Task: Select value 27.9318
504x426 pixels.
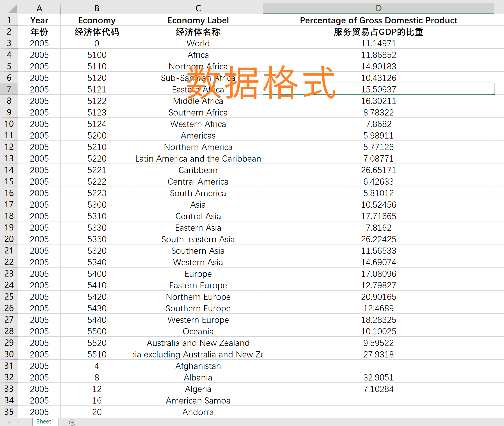Action: [378, 354]
